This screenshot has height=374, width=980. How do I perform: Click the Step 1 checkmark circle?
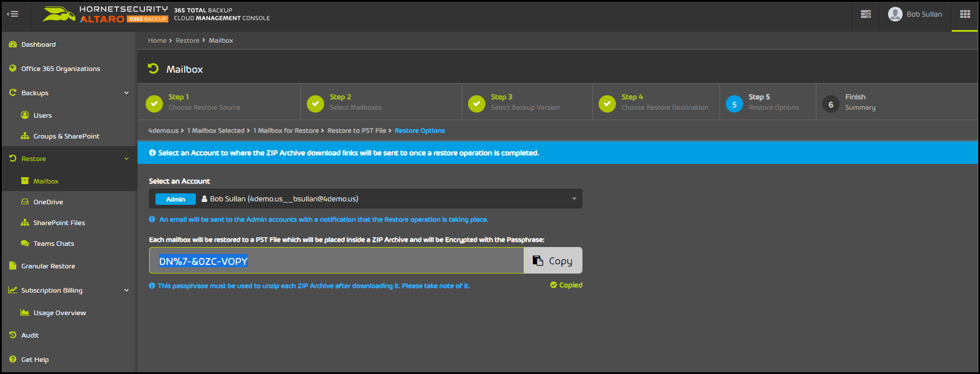click(154, 104)
